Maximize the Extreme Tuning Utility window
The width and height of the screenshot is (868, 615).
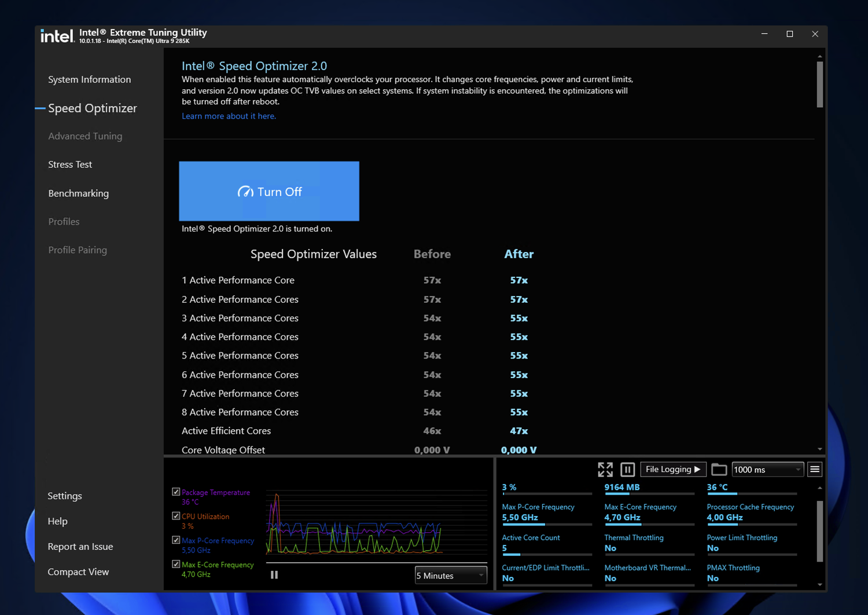pyautogui.click(x=789, y=34)
